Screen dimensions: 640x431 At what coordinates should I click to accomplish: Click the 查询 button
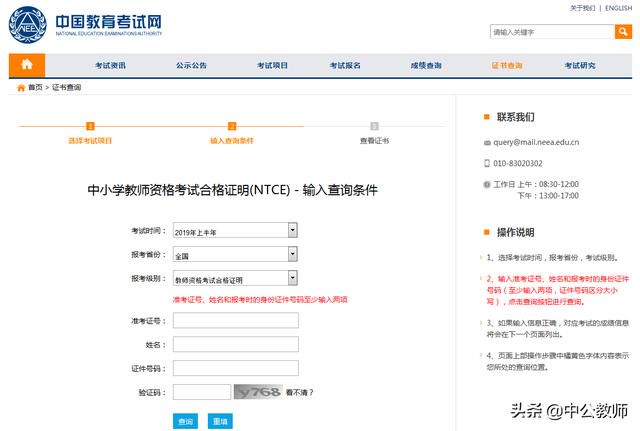[x=185, y=421]
